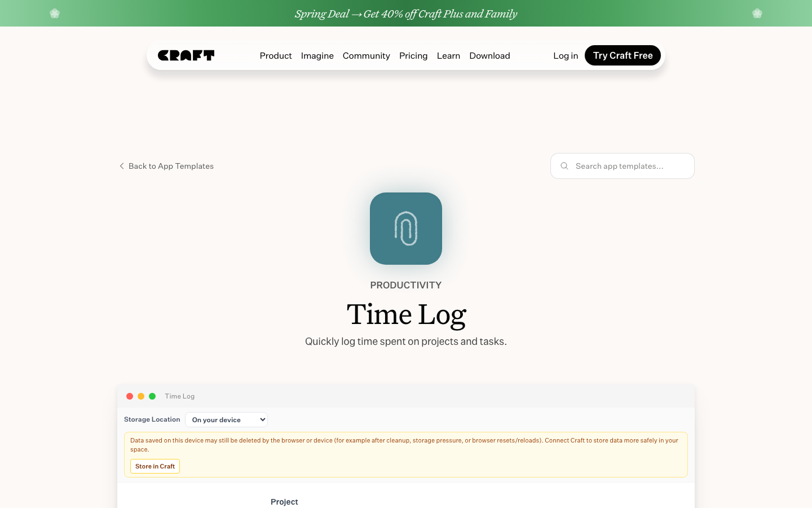Click the PRODUCTIVITY category label

[406, 285]
